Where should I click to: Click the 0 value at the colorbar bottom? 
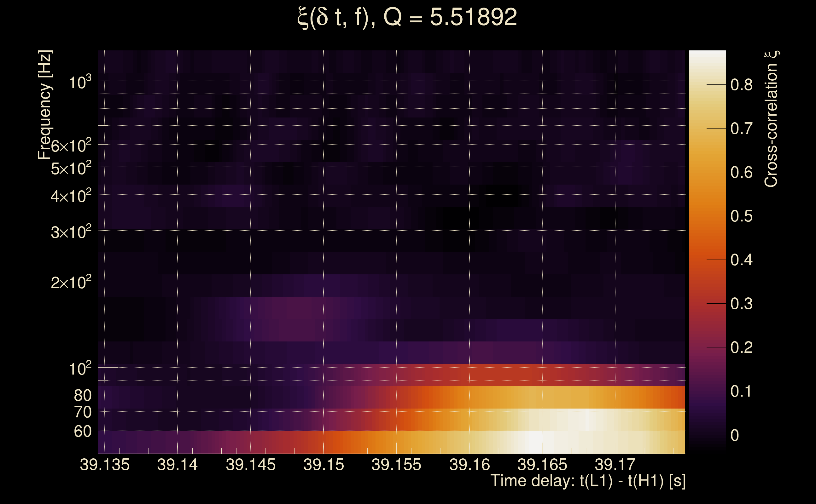[x=735, y=435]
